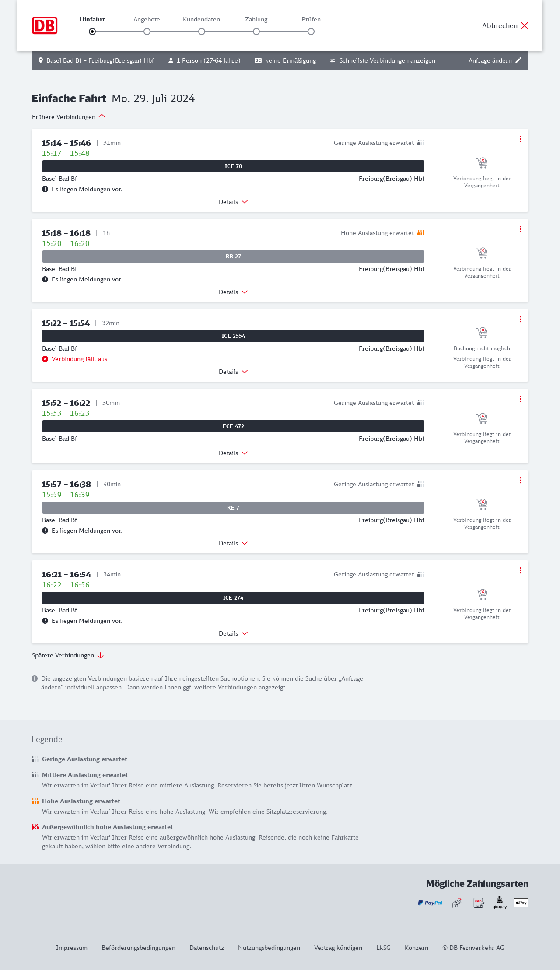This screenshot has width=560, height=970.
Task: Select the Hinfahrt step indicator circle
Action: click(x=92, y=32)
